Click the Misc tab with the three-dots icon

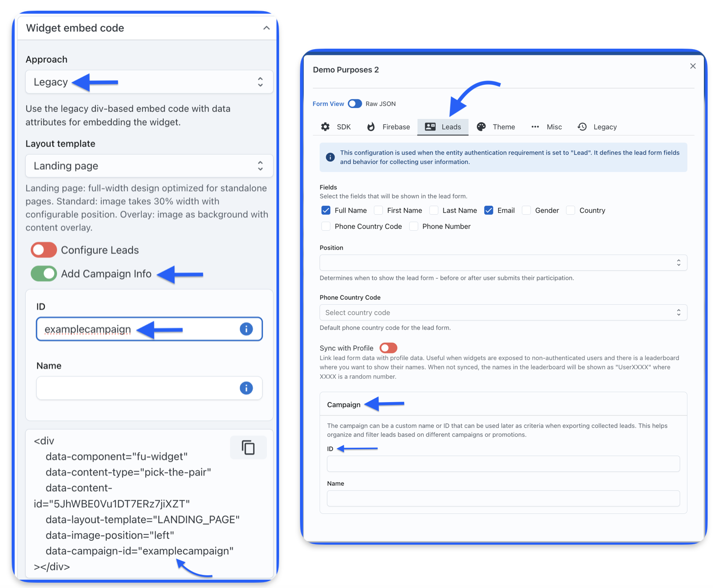point(546,127)
